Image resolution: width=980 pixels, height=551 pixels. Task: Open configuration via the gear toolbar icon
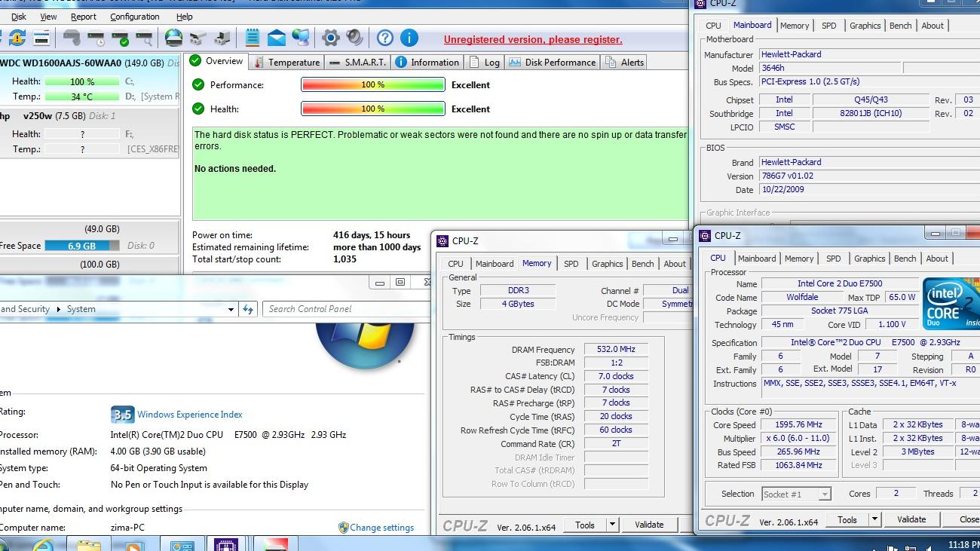[331, 38]
